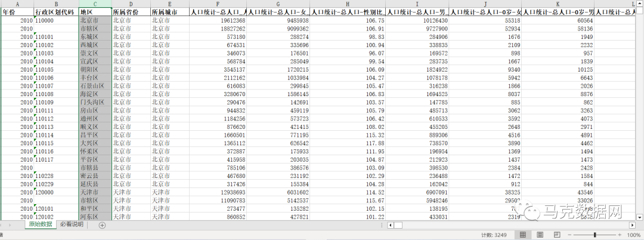Select the 密云县 cell
The width and height of the screenshot is (644, 240).
pyautogui.click(x=95, y=176)
